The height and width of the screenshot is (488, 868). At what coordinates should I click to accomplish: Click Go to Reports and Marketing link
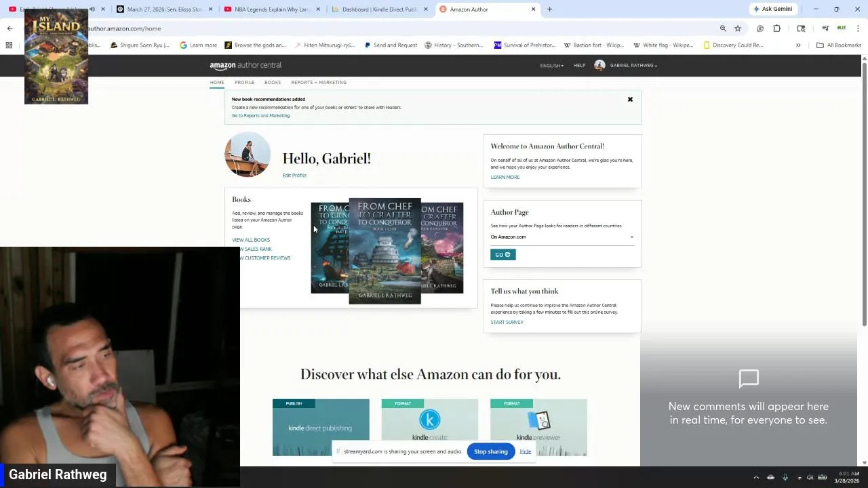(x=260, y=116)
